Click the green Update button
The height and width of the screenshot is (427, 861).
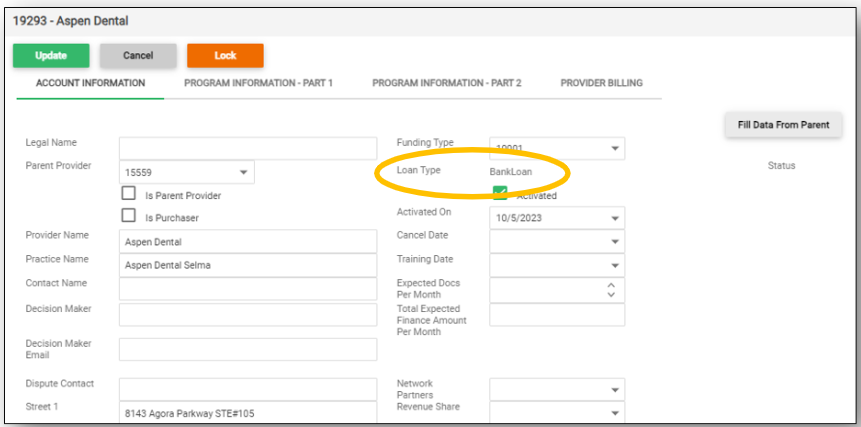coord(51,56)
